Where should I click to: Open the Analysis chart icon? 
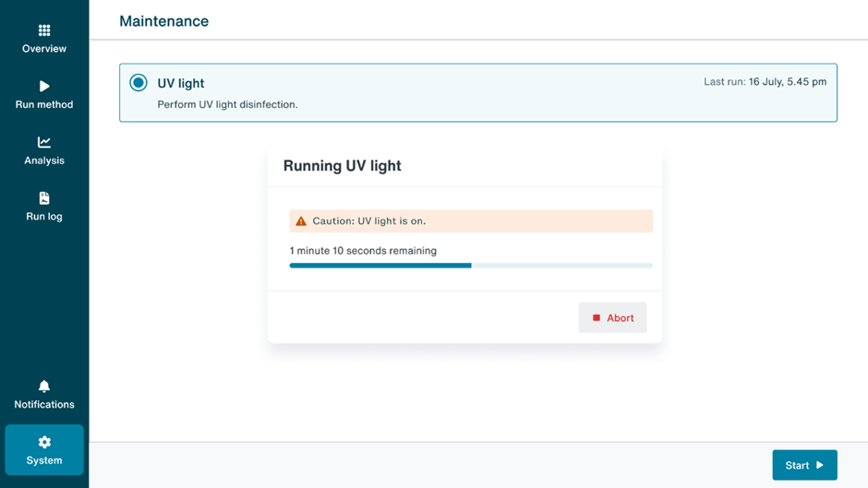(x=44, y=142)
